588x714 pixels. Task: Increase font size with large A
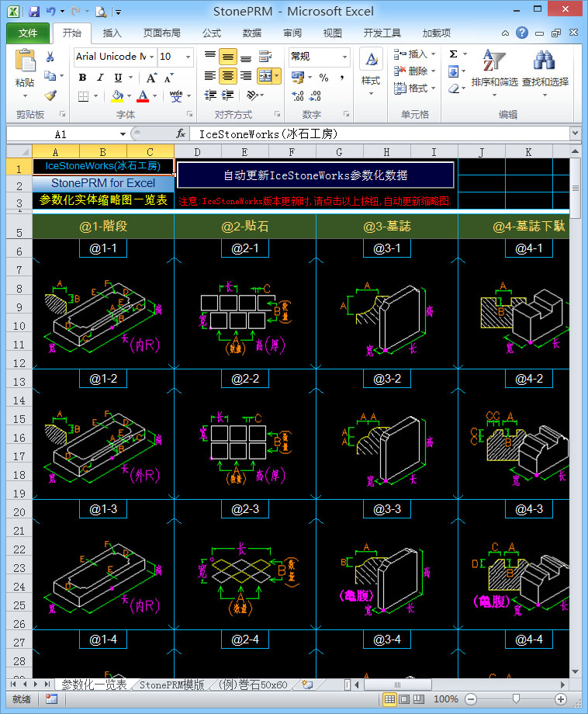click(x=151, y=78)
